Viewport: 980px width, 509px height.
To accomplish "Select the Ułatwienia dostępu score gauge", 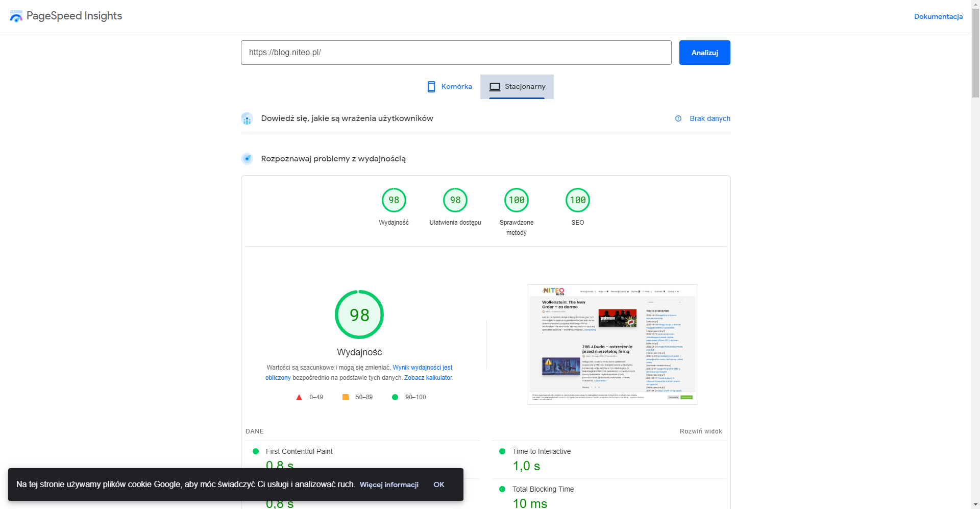I will (455, 200).
